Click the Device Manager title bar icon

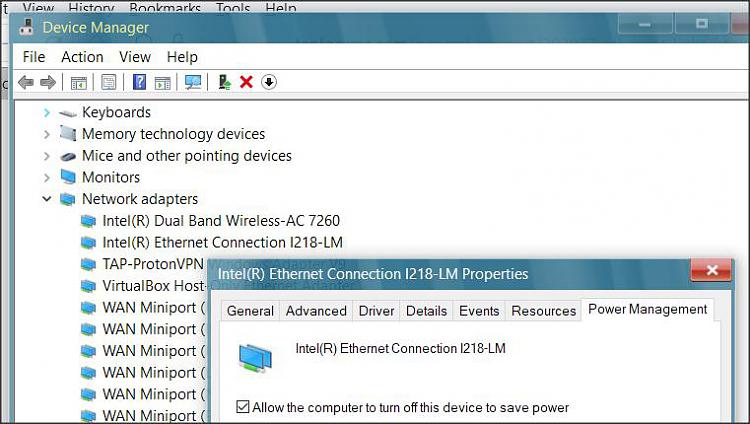tap(26, 27)
